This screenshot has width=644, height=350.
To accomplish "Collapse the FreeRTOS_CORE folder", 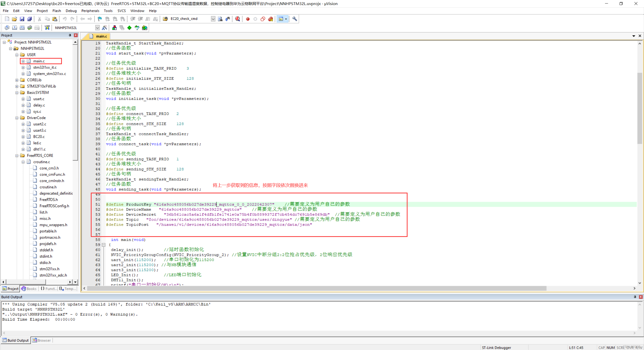I will [17, 155].
